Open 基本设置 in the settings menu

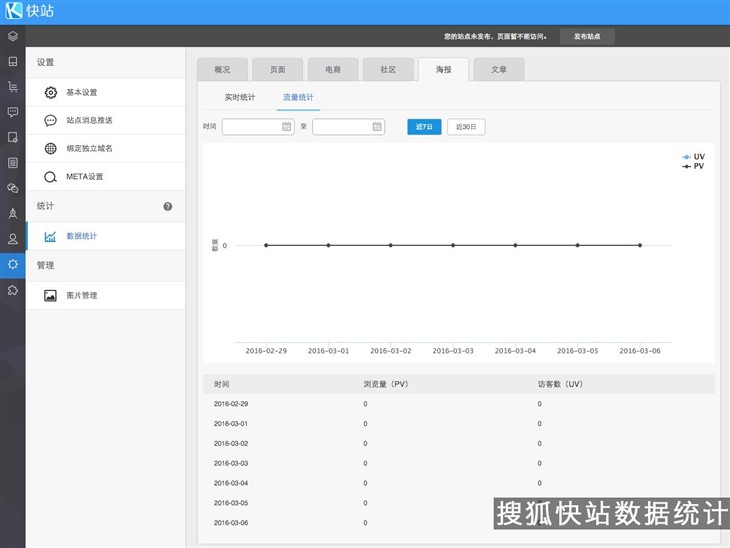point(106,92)
